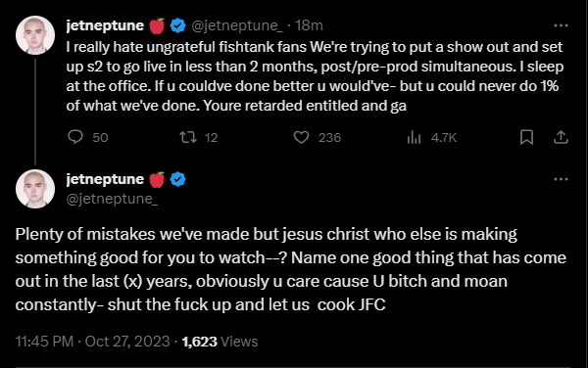Viewport: 588px width, 368px height.
Task: Click the blue verified badge on second tweet
Action: click(x=177, y=179)
